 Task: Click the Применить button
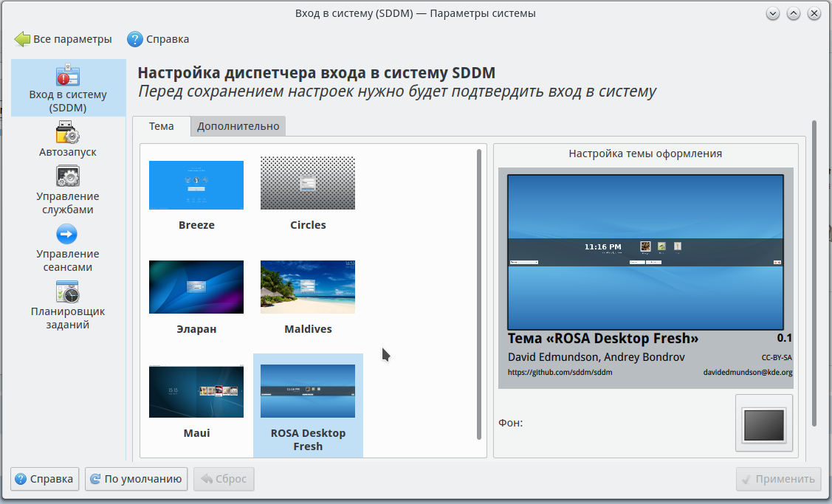click(x=778, y=479)
